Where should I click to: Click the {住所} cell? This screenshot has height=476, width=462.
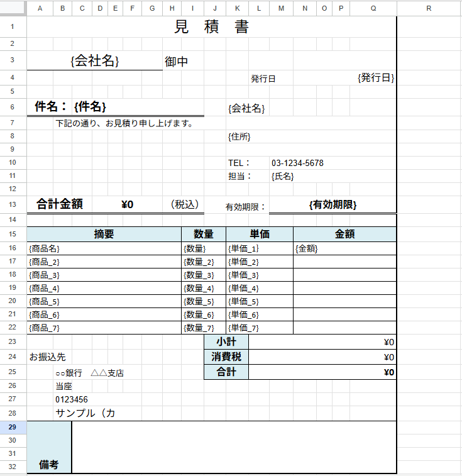click(311, 136)
